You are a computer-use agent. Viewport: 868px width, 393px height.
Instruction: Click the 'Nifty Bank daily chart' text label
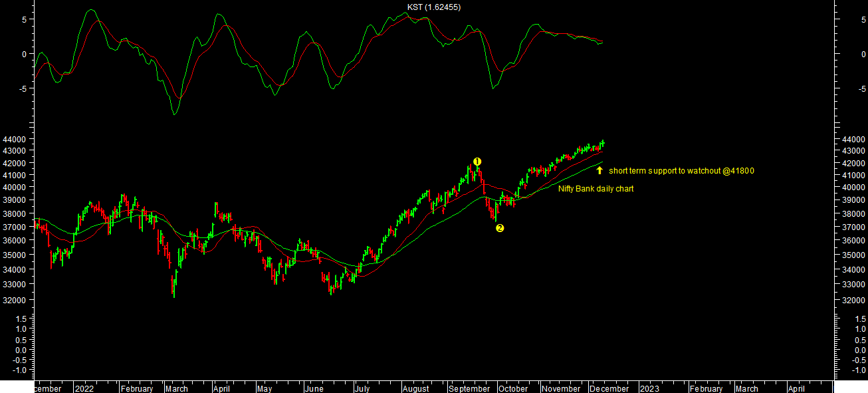pos(596,189)
